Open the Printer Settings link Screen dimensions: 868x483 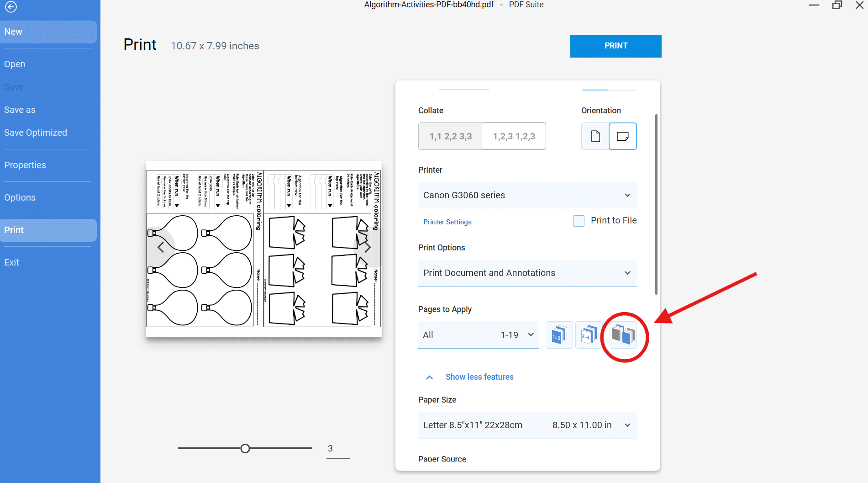pos(447,222)
